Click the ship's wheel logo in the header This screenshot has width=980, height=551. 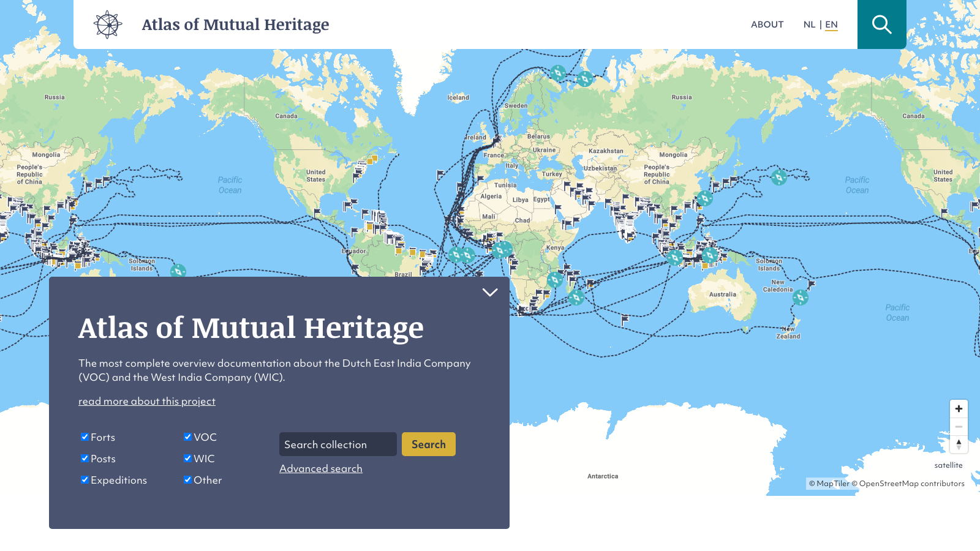coord(108,24)
